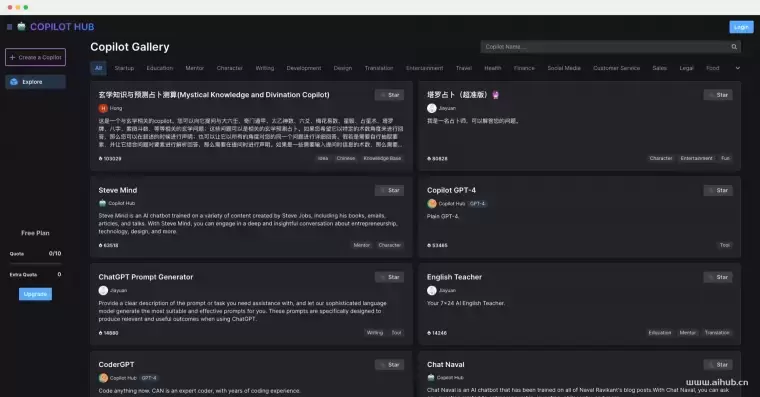Star the English Teacher copilot
Viewport: 760px width, 397px height.
[x=718, y=277]
